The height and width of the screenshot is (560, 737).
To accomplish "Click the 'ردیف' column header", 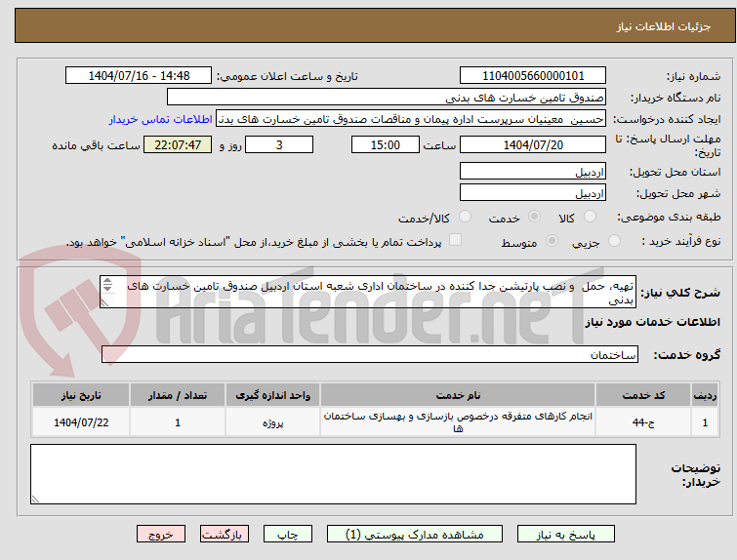I will coord(705,395).
